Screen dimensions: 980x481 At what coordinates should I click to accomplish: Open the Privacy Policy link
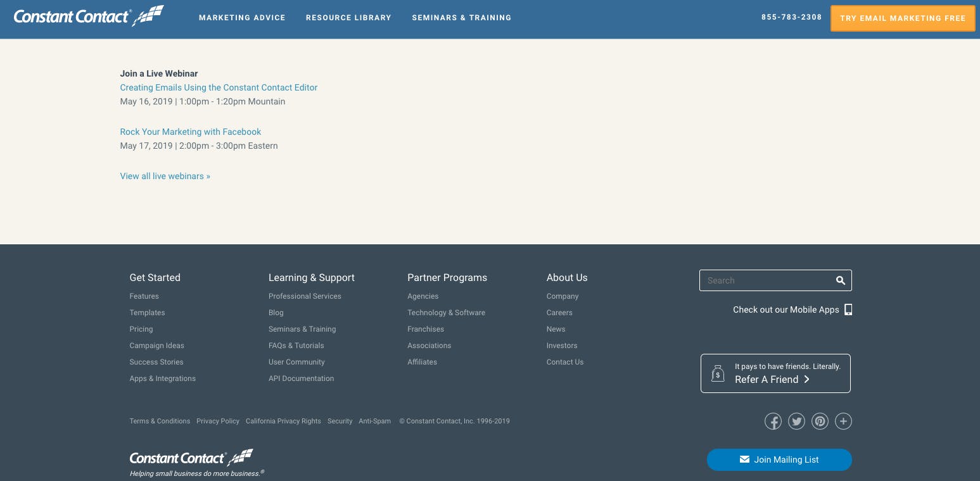coord(218,421)
